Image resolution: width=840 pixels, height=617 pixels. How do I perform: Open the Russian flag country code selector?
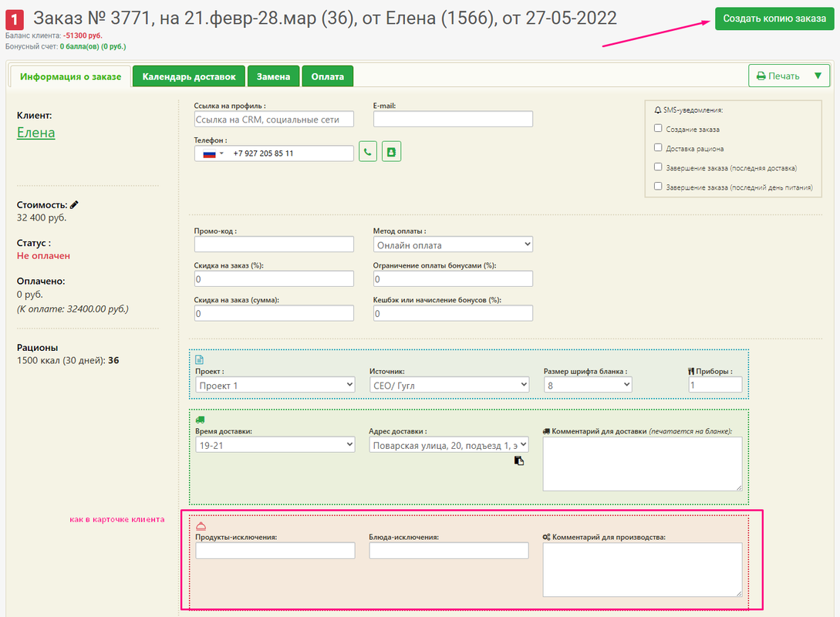(x=213, y=153)
